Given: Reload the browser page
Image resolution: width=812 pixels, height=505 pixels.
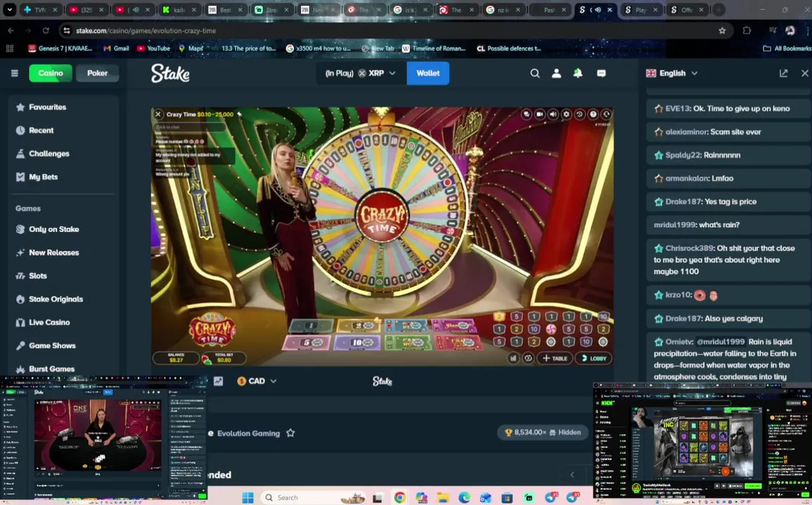Looking at the screenshot, I should pyautogui.click(x=46, y=31).
